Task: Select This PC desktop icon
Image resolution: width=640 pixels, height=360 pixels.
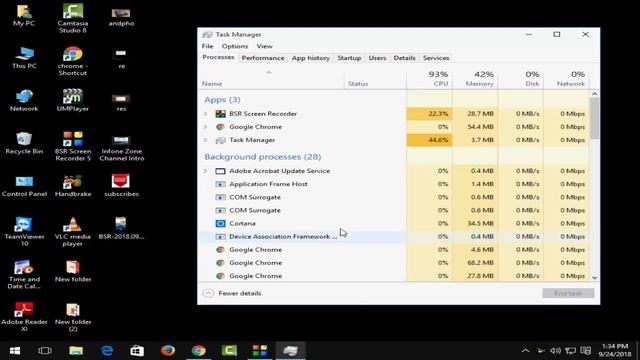Action: click(x=24, y=58)
